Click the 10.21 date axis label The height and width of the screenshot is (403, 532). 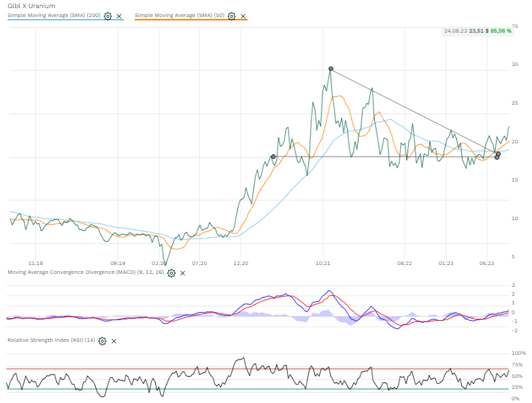tap(323, 263)
